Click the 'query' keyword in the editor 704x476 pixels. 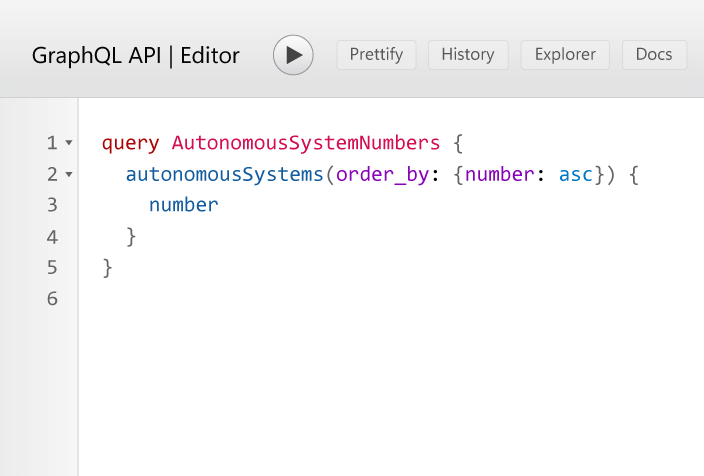click(x=130, y=144)
